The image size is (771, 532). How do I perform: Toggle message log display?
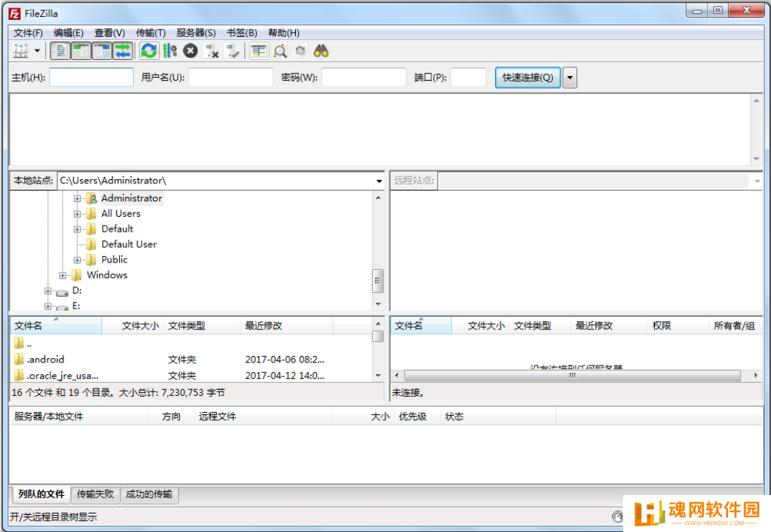(x=61, y=50)
